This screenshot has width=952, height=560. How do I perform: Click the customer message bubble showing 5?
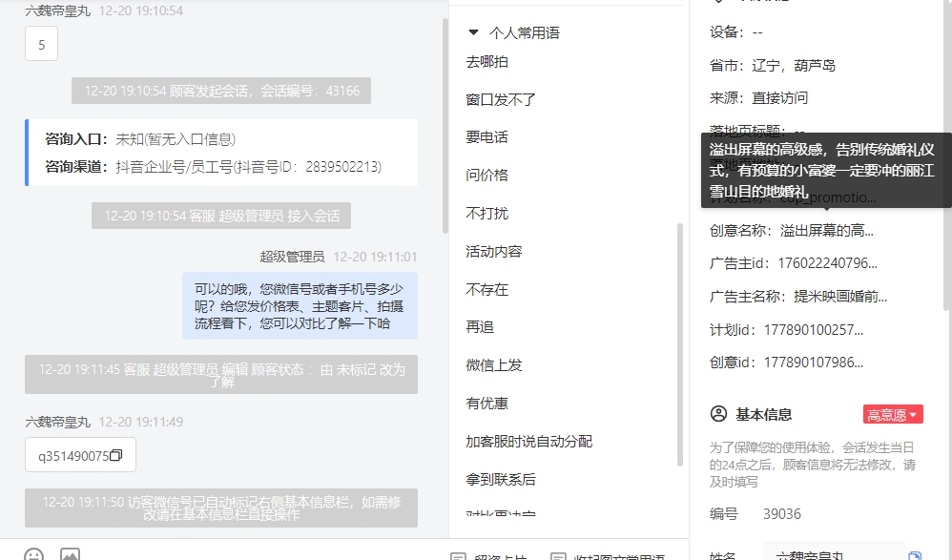41,44
